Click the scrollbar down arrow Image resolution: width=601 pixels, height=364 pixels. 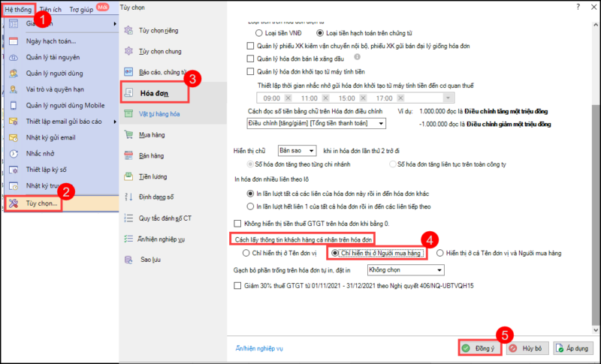click(596, 329)
